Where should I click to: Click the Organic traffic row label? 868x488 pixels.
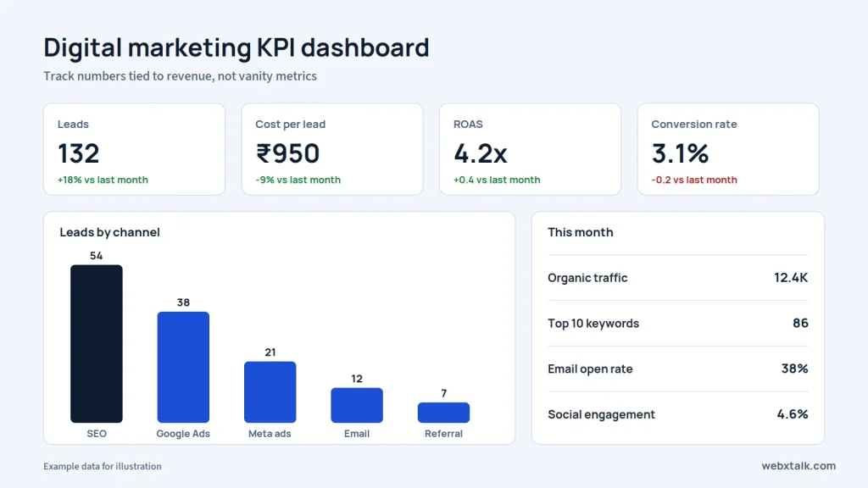(x=587, y=278)
